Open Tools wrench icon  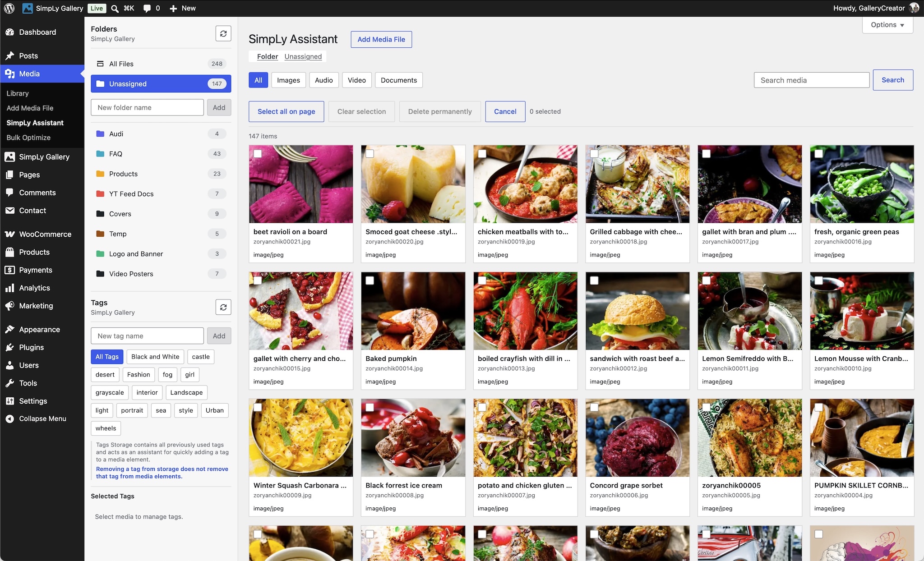10,383
